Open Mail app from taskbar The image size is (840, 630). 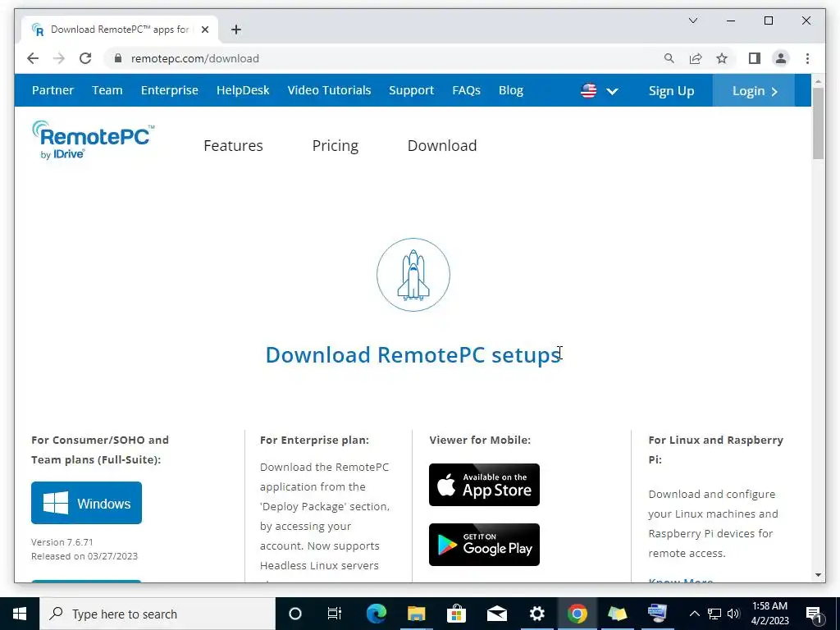496,614
